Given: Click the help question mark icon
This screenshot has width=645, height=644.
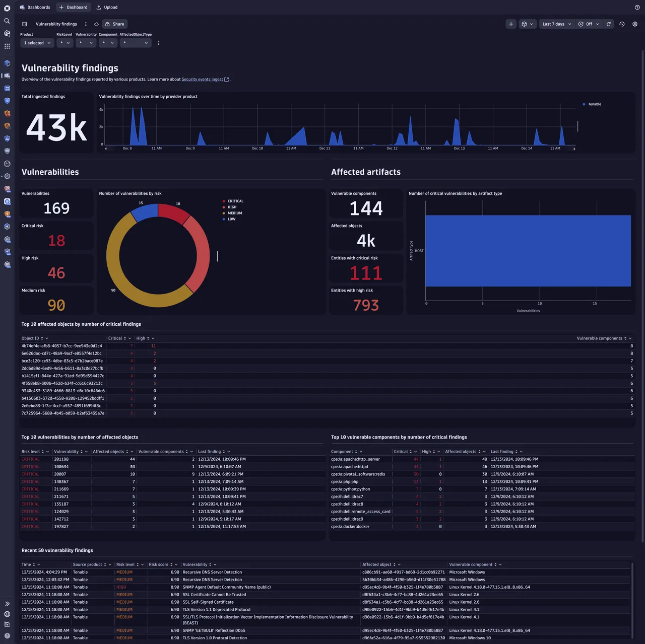Looking at the screenshot, I should (x=637, y=8).
